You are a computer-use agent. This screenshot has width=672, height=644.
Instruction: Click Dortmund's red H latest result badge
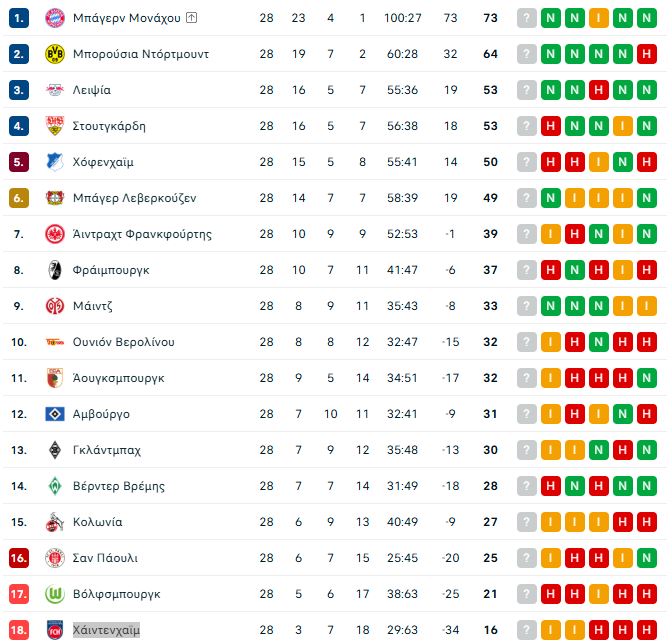point(646,54)
